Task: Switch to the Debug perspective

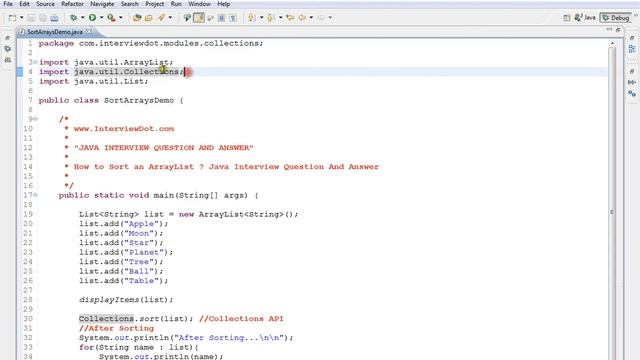Action: [x=616, y=18]
